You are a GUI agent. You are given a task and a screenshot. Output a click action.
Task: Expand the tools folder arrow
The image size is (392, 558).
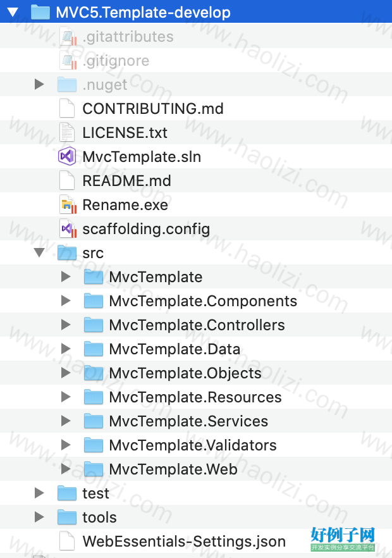click(x=39, y=517)
